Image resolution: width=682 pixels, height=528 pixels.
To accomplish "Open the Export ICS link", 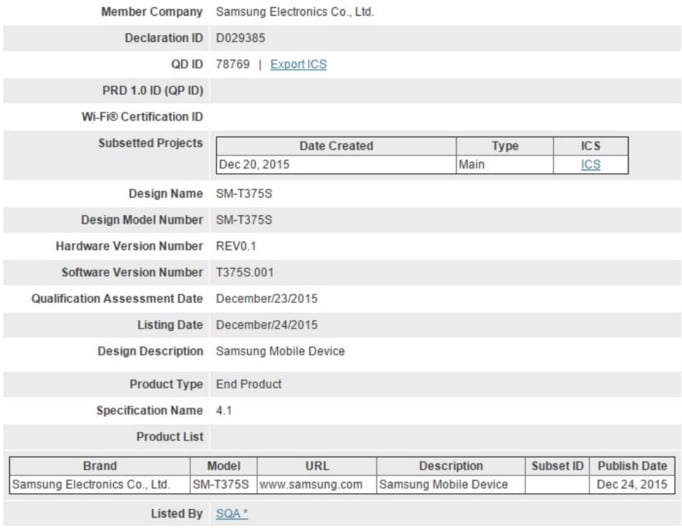I will [x=298, y=64].
